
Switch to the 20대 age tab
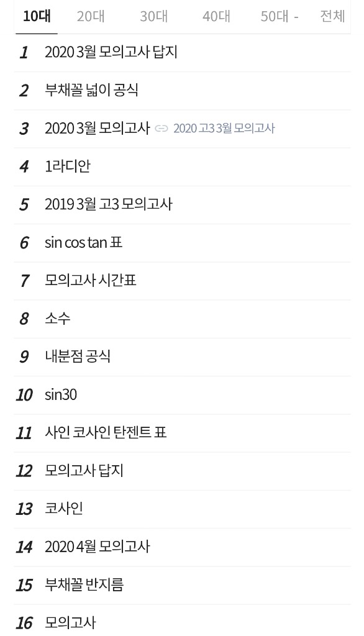[x=91, y=16]
